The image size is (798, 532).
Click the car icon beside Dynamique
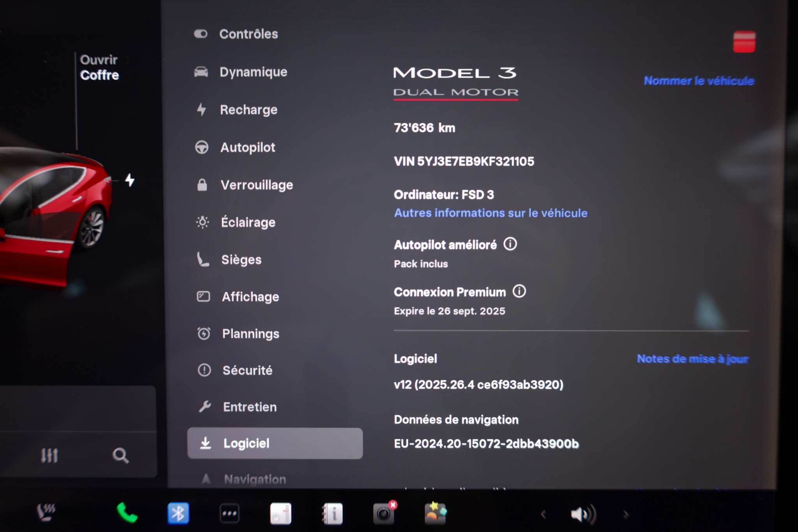pos(201,72)
